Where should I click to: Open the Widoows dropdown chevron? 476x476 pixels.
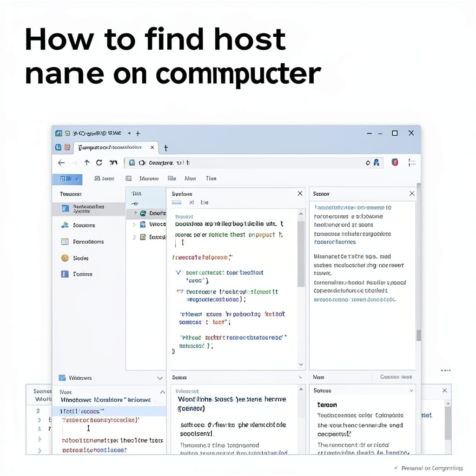160,378
